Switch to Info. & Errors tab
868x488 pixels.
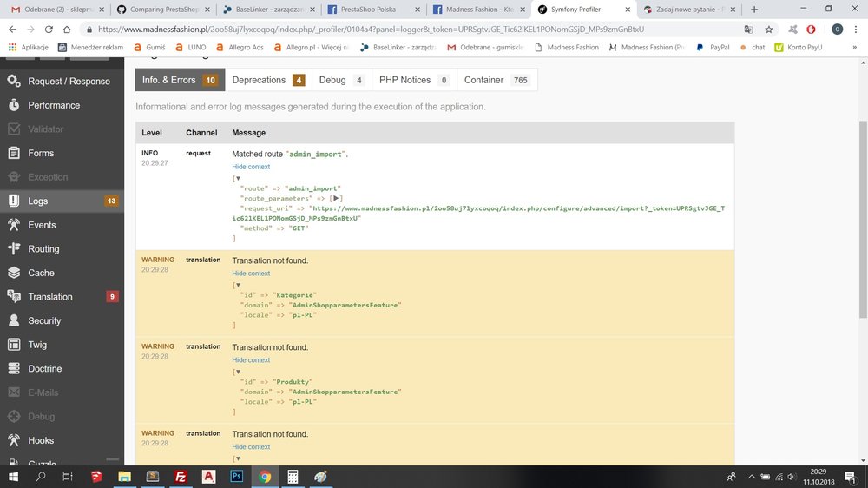[x=180, y=80]
